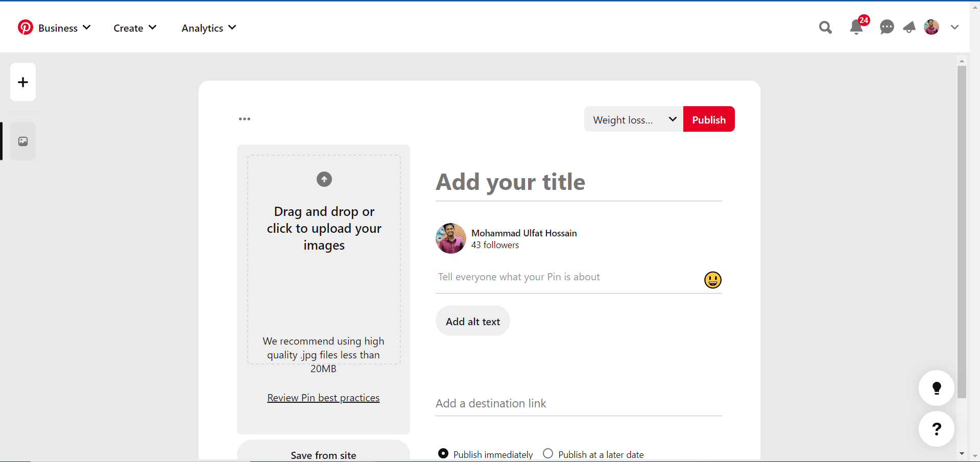Open Review Pin best practices
This screenshot has height=462, width=980.
click(323, 397)
